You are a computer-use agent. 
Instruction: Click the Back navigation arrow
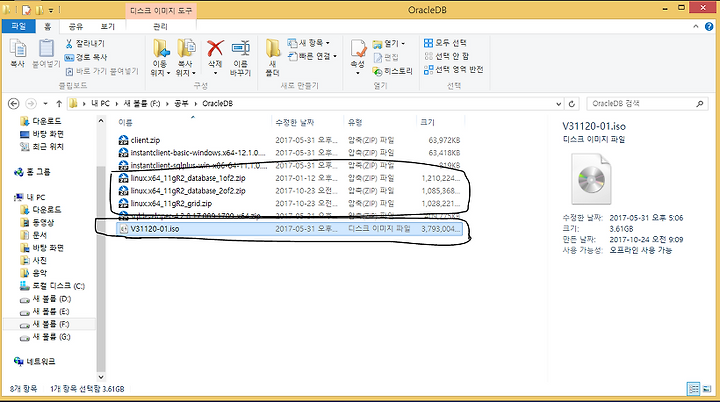click(x=14, y=104)
